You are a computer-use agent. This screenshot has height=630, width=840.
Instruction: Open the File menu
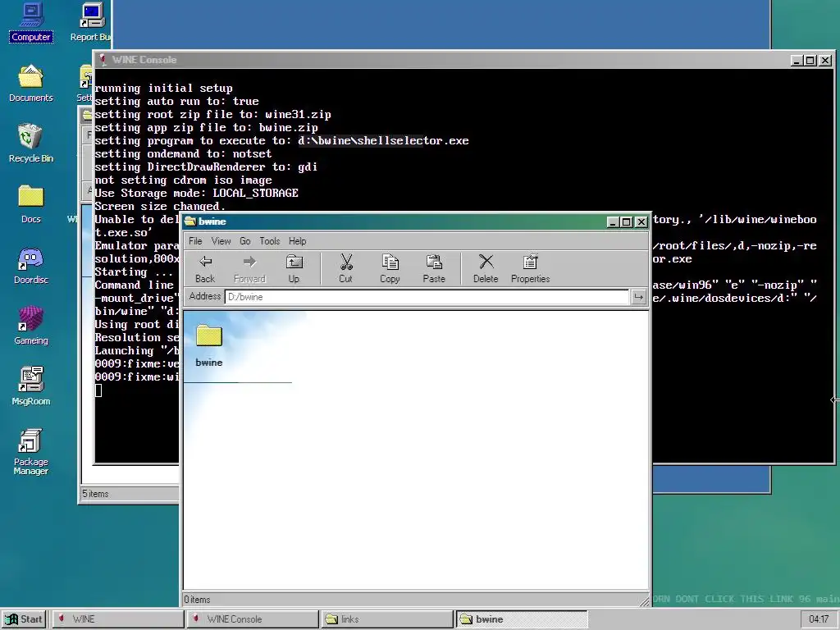195,241
